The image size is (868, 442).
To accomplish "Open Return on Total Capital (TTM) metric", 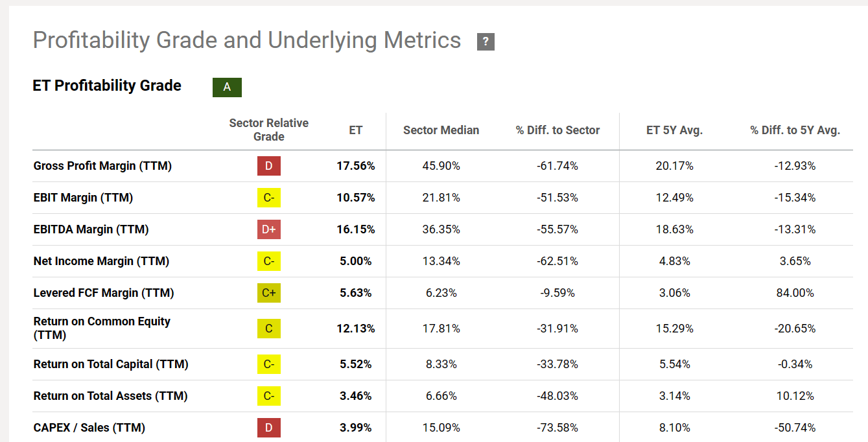I will [x=111, y=364].
